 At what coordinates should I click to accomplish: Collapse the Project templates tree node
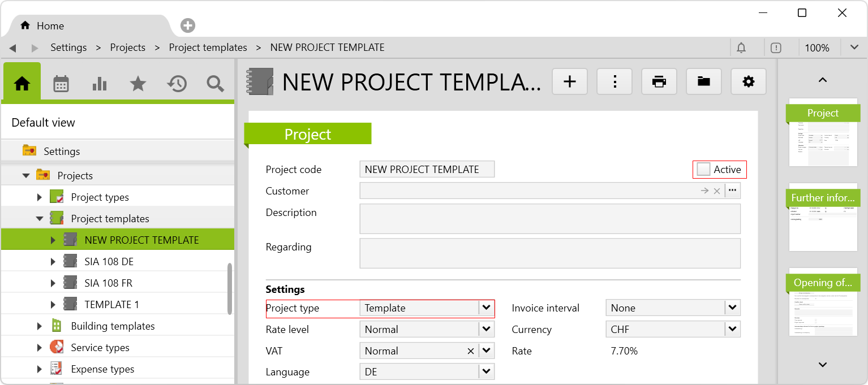click(x=40, y=219)
